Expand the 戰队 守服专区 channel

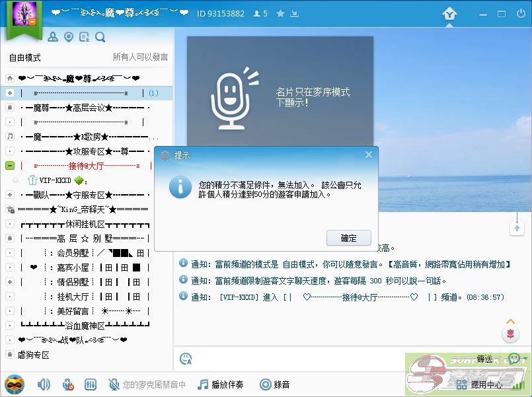(x=10, y=195)
